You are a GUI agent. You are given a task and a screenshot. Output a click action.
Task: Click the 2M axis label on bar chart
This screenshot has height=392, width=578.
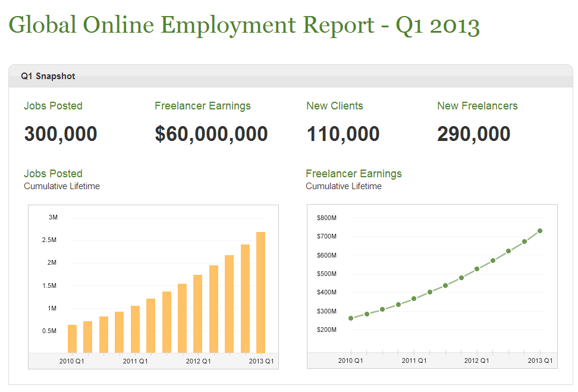click(x=52, y=262)
